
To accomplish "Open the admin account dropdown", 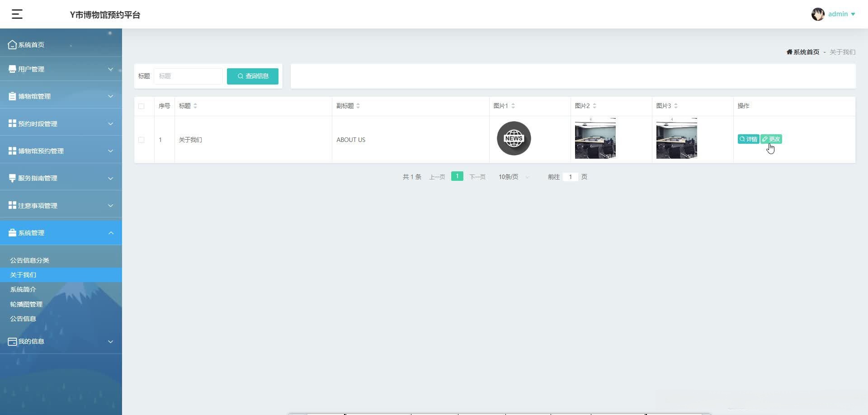I will 841,14.
